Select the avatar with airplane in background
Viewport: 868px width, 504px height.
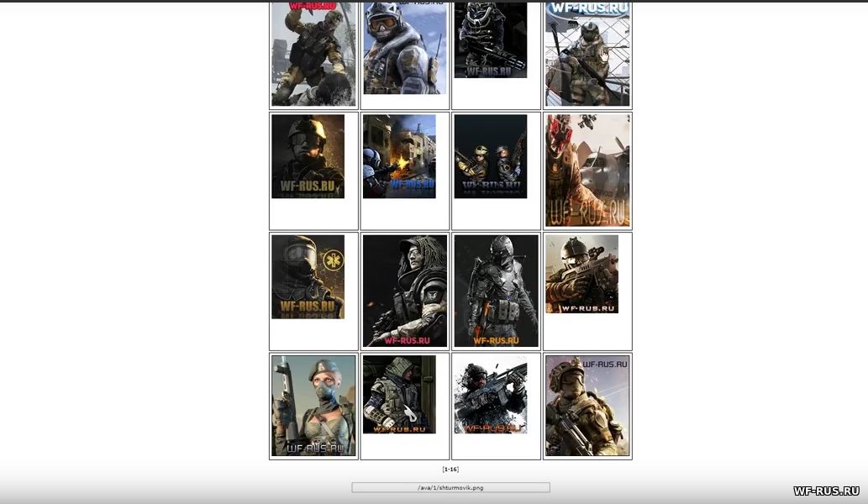coord(587,171)
